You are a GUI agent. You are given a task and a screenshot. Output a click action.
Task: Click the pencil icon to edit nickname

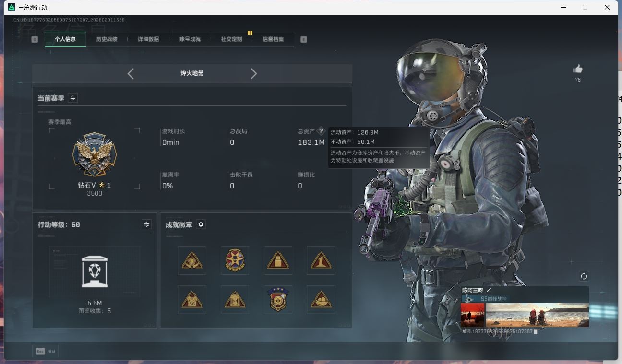pyautogui.click(x=489, y=290)
